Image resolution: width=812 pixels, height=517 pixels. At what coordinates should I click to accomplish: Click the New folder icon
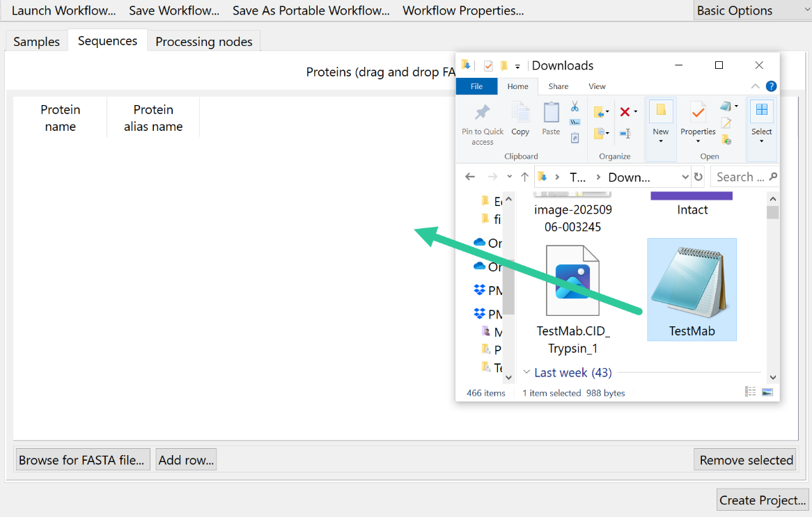click(x=661, y=111)
